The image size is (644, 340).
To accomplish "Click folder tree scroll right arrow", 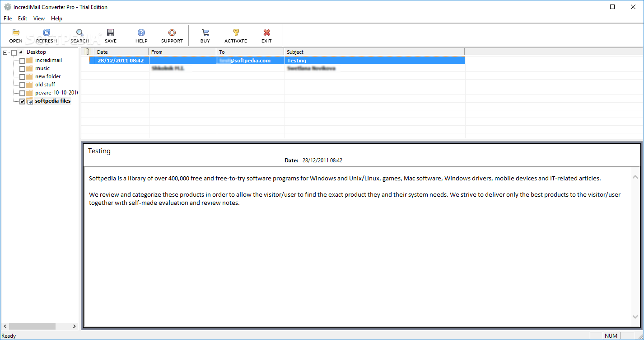I will pyautogui.click(x=75, y=326).
